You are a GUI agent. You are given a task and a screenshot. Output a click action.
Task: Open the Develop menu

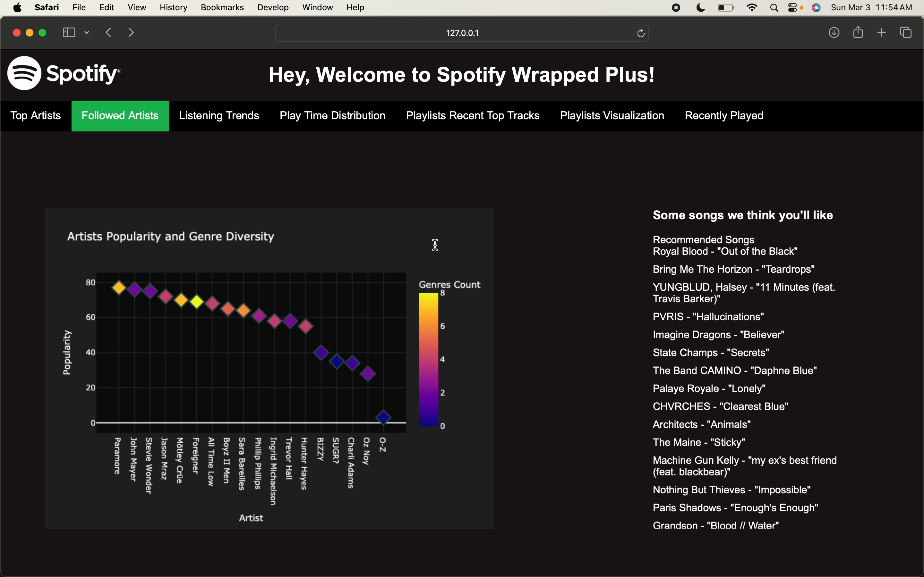pyautogui.click(x=272, y=7)
